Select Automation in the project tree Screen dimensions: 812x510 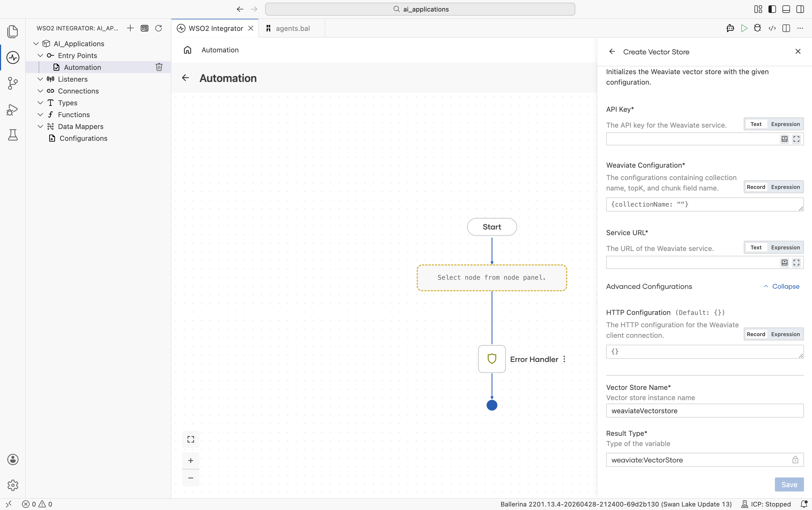98,67
